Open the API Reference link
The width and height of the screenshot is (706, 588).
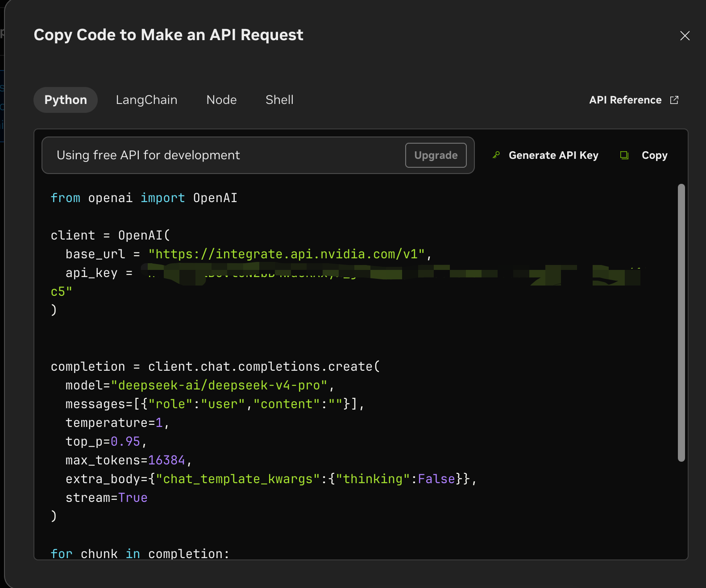625,100
